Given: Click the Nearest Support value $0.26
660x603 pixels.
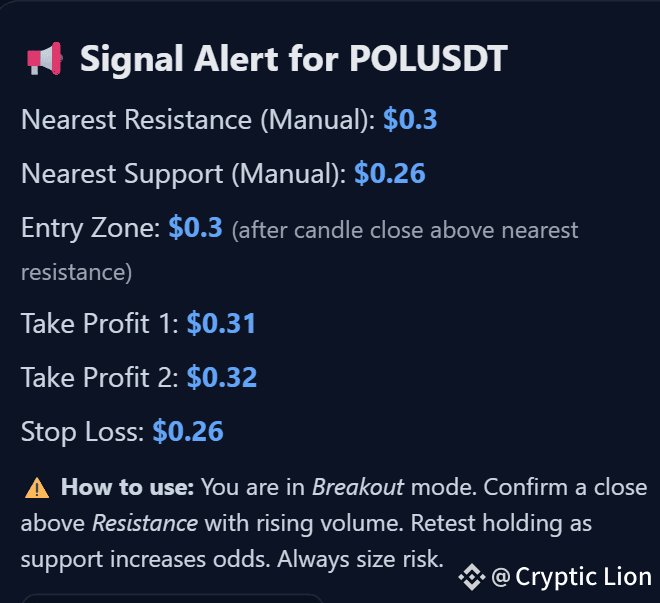Looking at the screenshot, I should pyautogui.click(x=390, y=173).
